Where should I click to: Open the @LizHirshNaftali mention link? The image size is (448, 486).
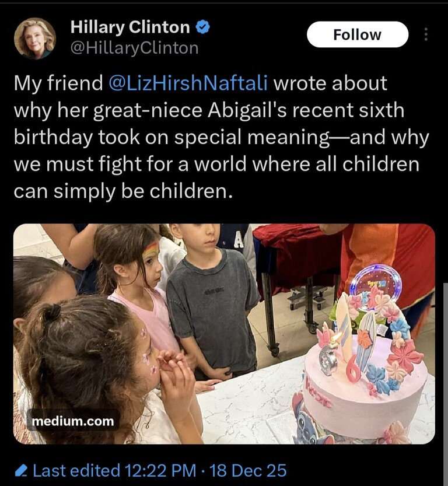[188, 83]
